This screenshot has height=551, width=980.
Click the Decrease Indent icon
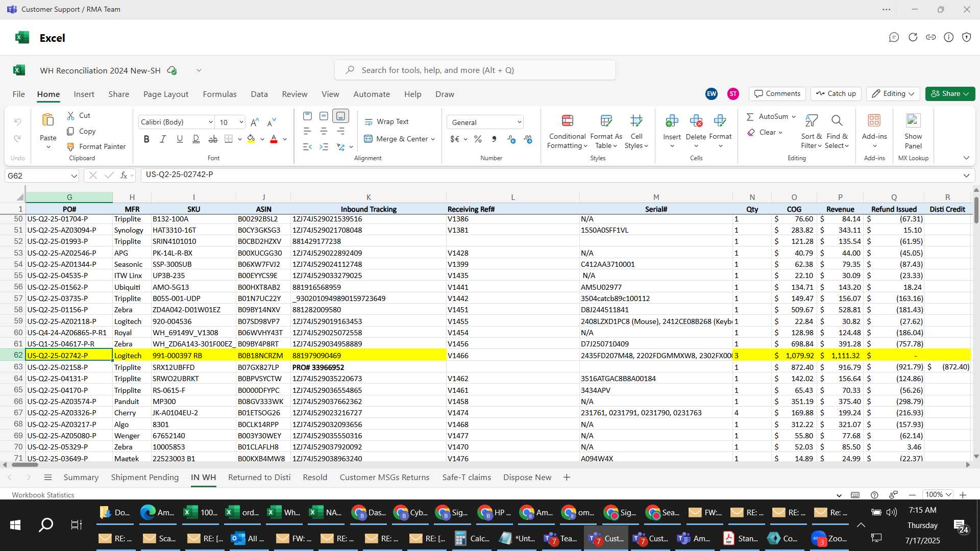(307, 147)
